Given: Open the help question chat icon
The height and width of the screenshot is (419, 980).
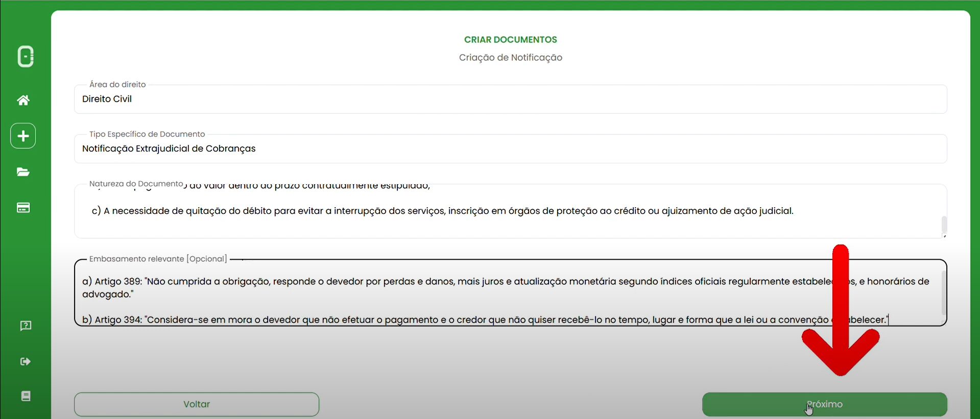Looking at the screenshot, I should tap(26, 326).
